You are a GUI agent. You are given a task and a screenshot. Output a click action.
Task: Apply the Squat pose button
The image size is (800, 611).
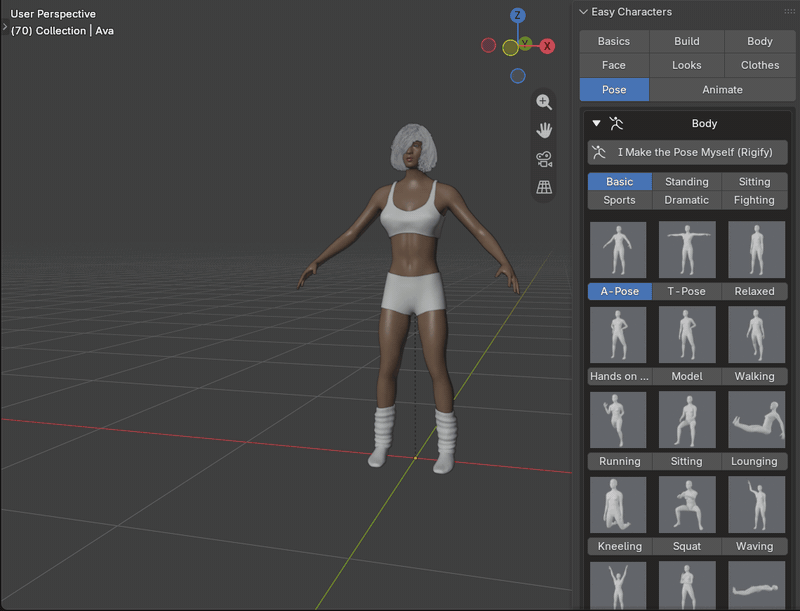tap(687, 546)
